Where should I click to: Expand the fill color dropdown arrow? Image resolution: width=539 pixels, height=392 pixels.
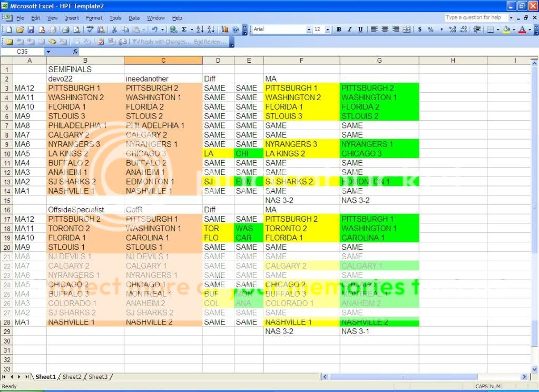pyautogui.click(x=514, y=30)
